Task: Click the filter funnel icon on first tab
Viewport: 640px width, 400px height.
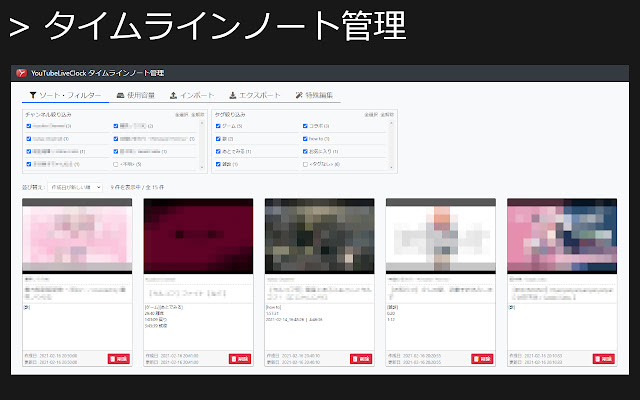Action: pyautogui.click(x=32, y=95)
